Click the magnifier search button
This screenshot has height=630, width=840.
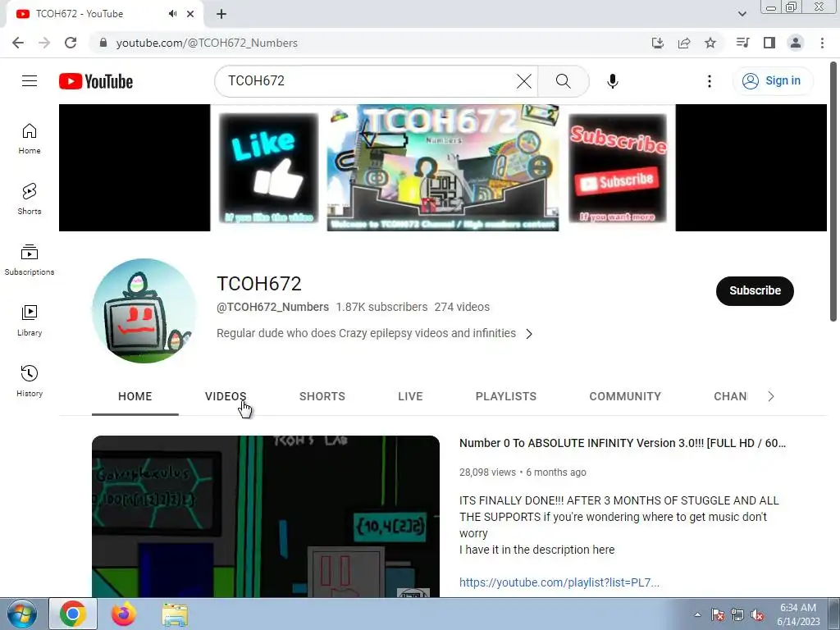click(563, 81)
